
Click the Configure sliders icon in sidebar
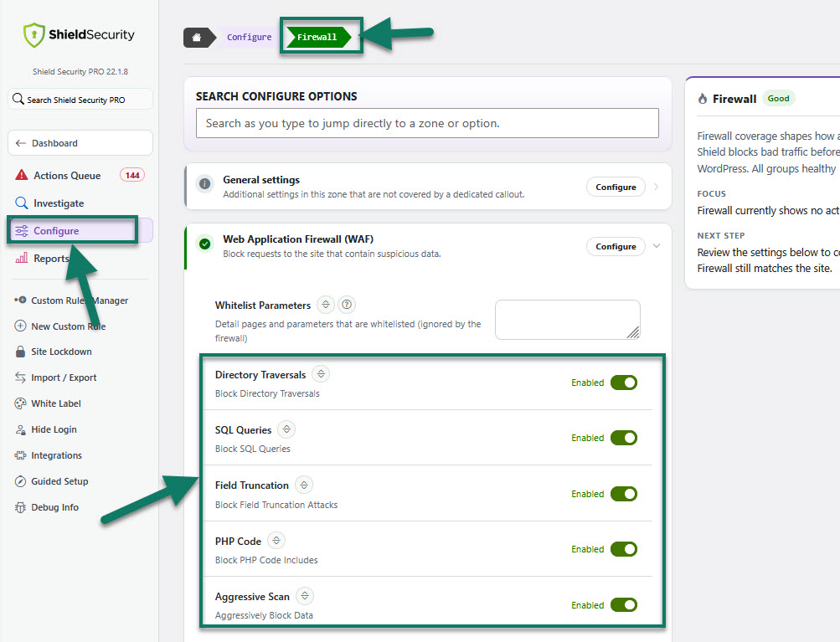click(22, 231)
